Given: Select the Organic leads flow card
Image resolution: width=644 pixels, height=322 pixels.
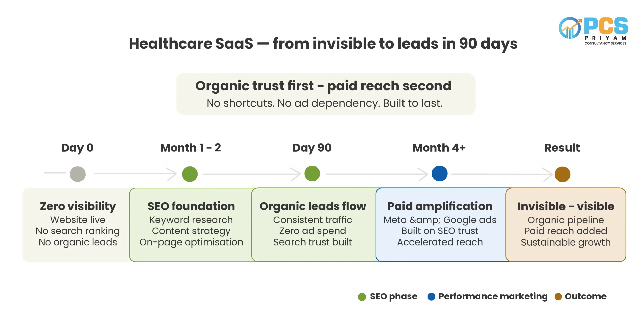Looking at the screenshot, I should [314, 225].
